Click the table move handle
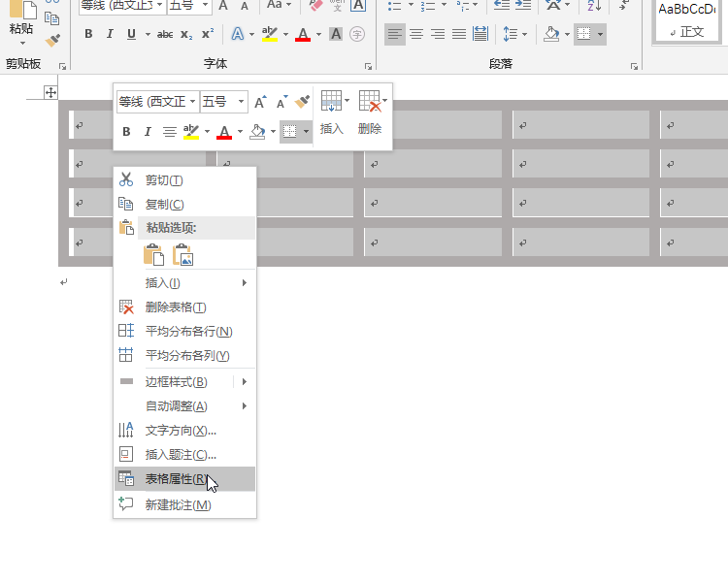This screenshot has height=582, width=728. pyautogui.click(x=50, y=92)
